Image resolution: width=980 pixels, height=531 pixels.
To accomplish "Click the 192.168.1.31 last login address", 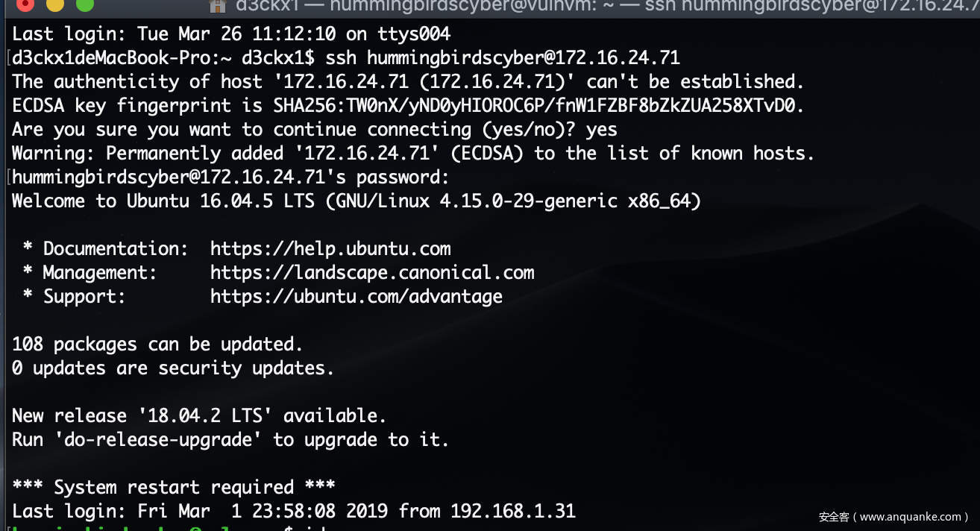I will (513, 511).
